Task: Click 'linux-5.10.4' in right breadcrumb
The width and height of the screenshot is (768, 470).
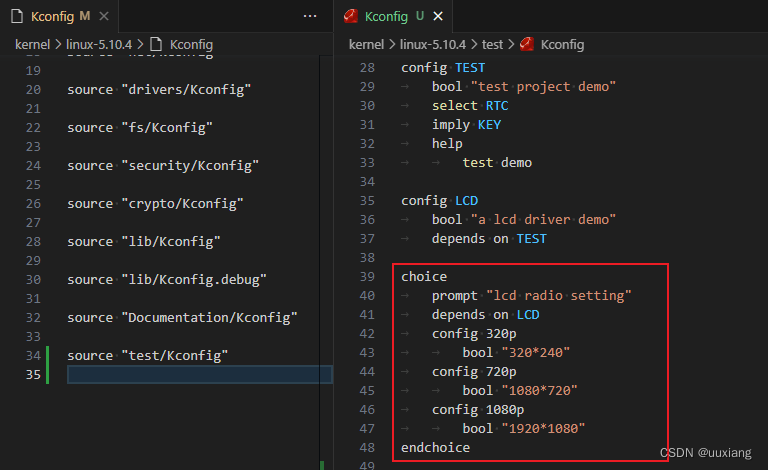Action: pyautogui.click(x=432, y=45)
